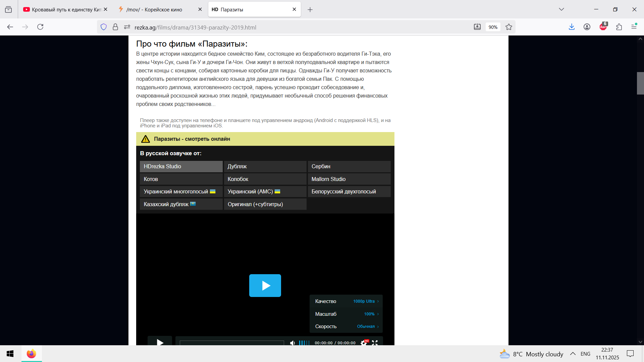The height and width of the screenshot is (362, 644).
Task: Open the browser extensions puzzle icon
Action: [619, 27]
